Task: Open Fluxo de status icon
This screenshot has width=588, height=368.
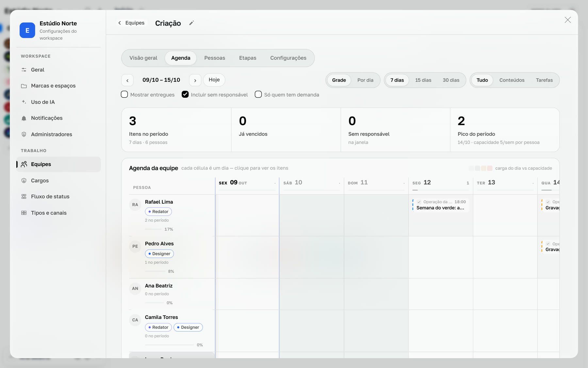Action: [24, 196]
